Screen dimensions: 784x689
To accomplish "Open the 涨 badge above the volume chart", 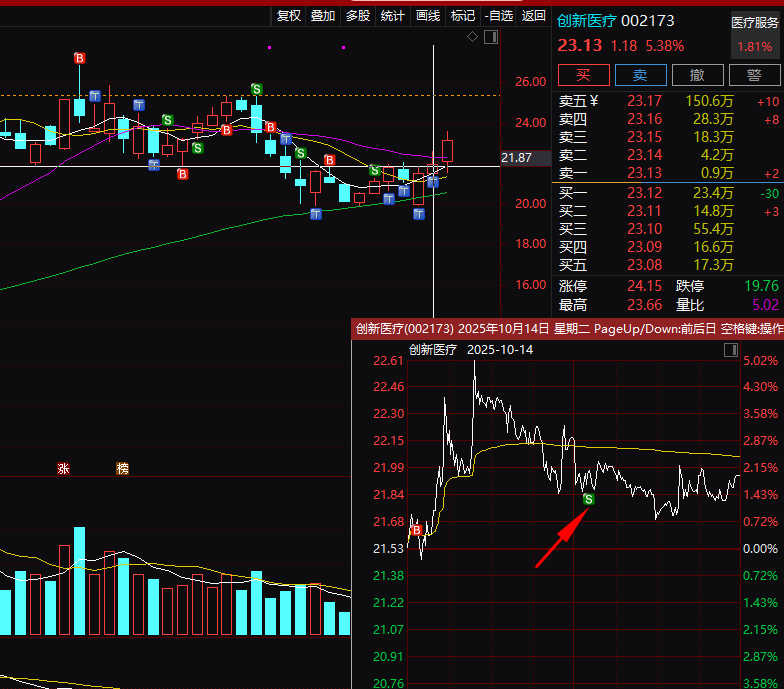I will point(64,468).
